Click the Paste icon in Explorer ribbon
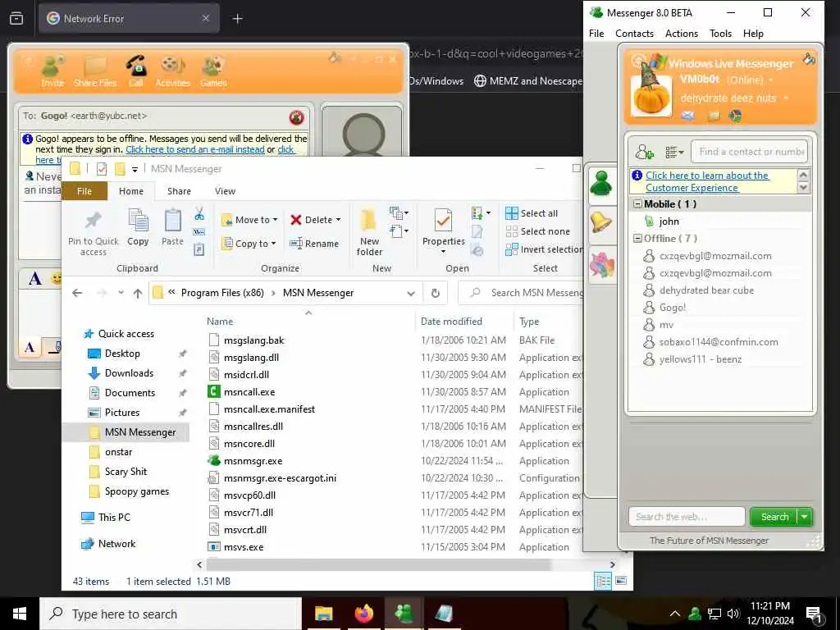This screenshot has height=630, width=840. point(172,228)
